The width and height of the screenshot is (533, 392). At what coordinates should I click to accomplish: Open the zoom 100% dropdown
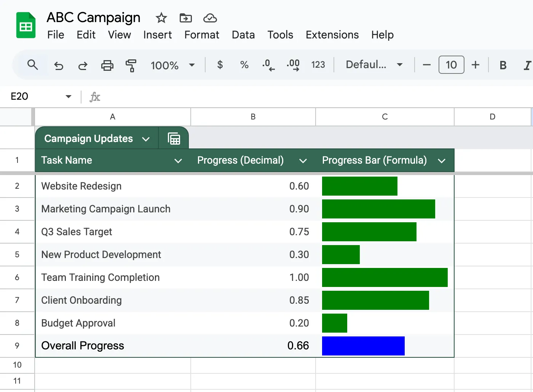[172, 65]
